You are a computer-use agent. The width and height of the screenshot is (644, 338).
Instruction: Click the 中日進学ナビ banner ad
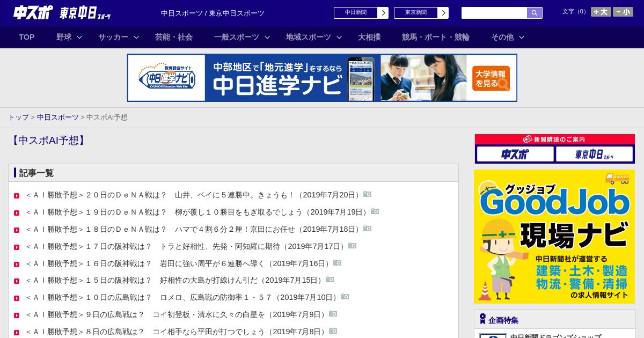click(x=322, y=78)
